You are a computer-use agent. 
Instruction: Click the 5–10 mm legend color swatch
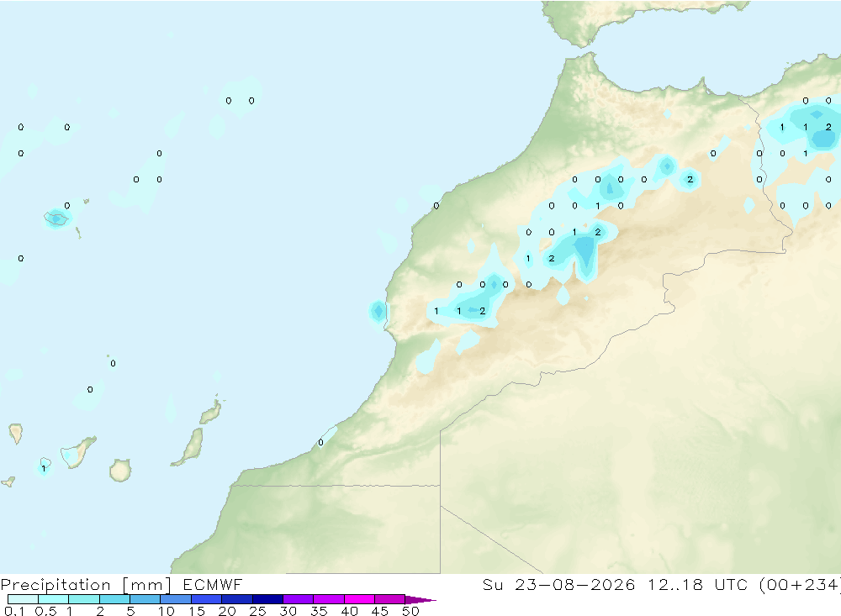(x=145, y=599)
